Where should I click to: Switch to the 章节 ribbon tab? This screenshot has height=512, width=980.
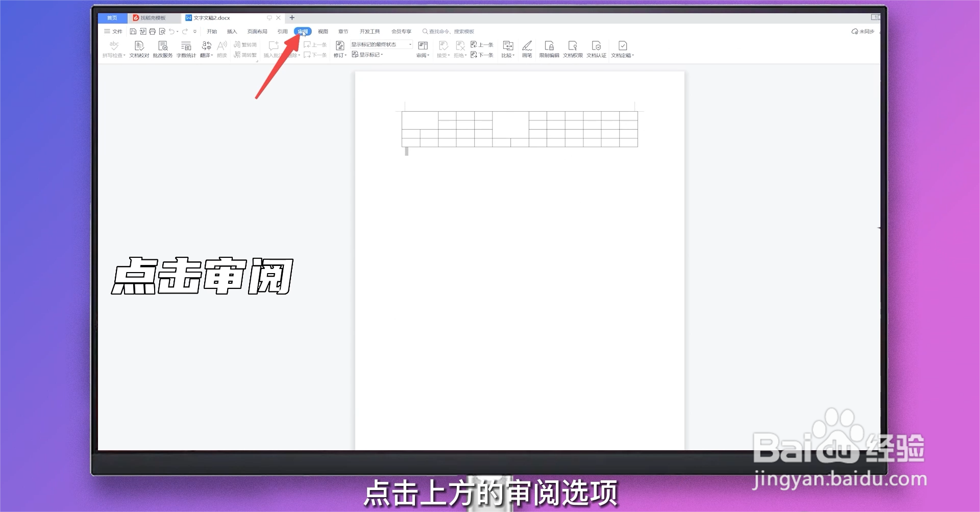343,32
